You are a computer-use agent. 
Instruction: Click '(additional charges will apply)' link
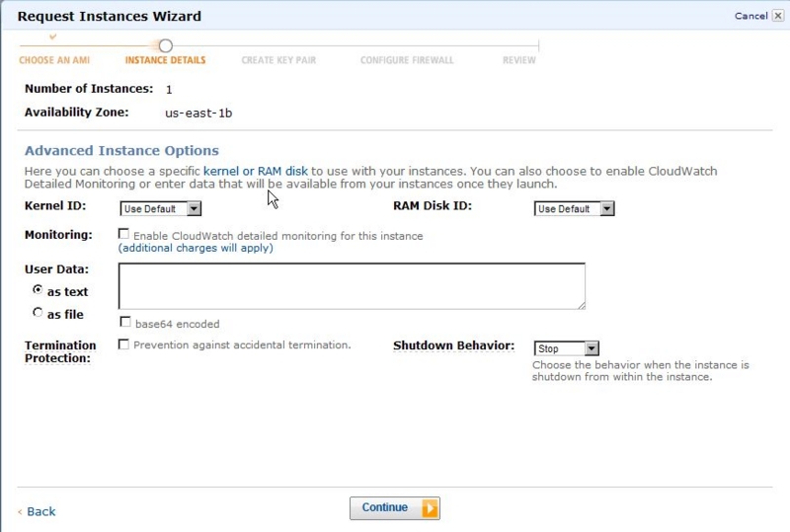pyautogui.click(x=196, y=248)
